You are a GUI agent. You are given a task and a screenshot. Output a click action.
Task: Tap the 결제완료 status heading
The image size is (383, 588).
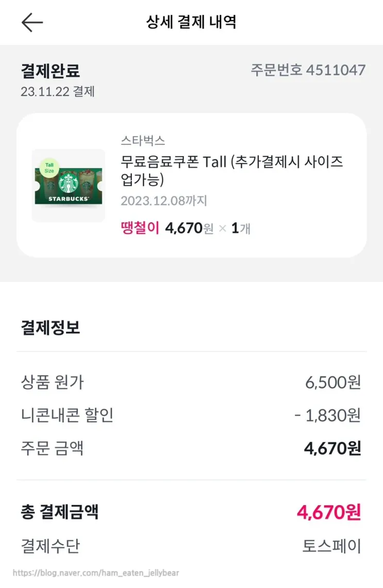pyautogui.click(x=50, y=71)
